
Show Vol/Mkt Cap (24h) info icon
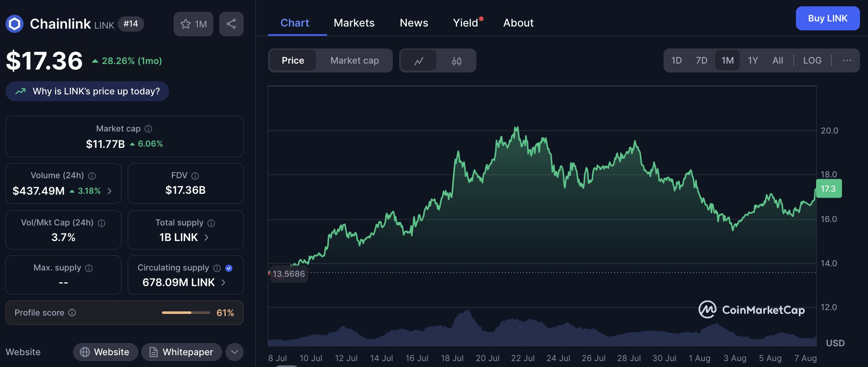[102, 223]
